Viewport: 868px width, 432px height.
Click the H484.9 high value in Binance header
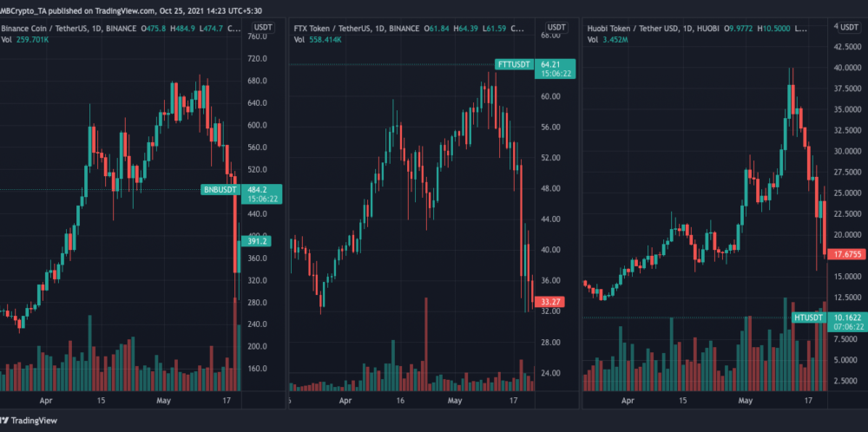(x=184, y=29)
